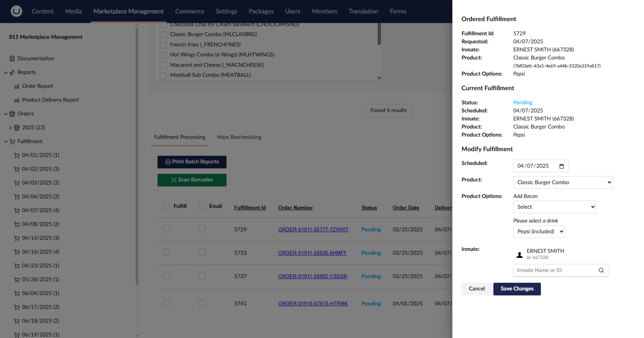Click the printer icon on Print Batch Reports
Viewport: 644px width, 338px height.
coord(168,162)
